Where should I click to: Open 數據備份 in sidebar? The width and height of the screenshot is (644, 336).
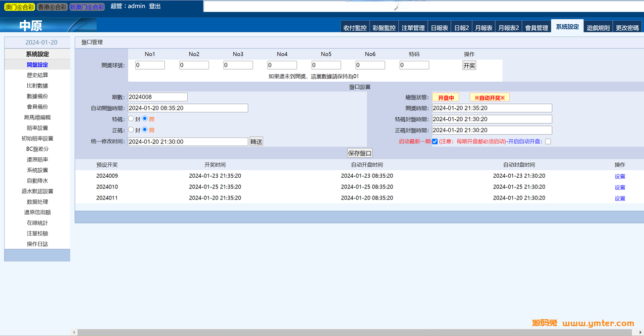[x=37, y=96]
